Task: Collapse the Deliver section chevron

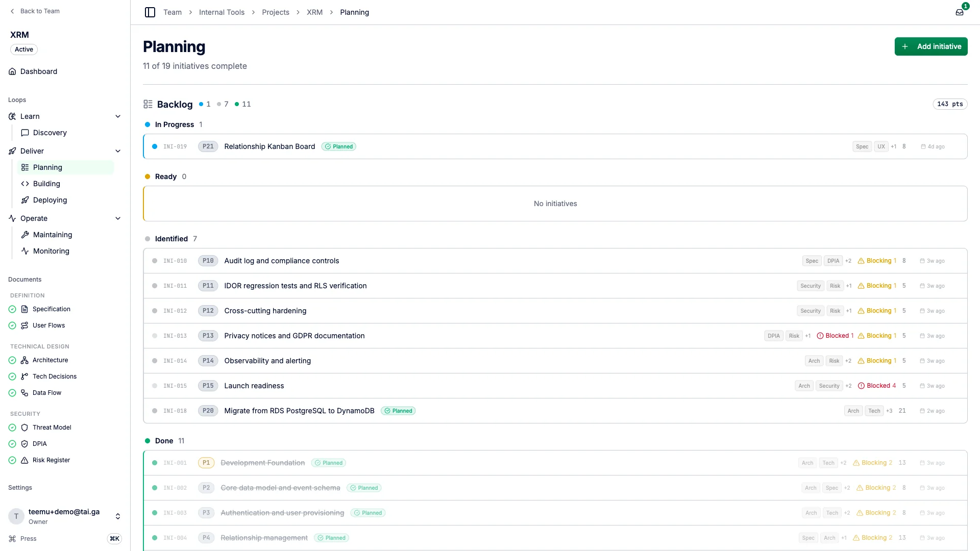Action: [118, 151]
